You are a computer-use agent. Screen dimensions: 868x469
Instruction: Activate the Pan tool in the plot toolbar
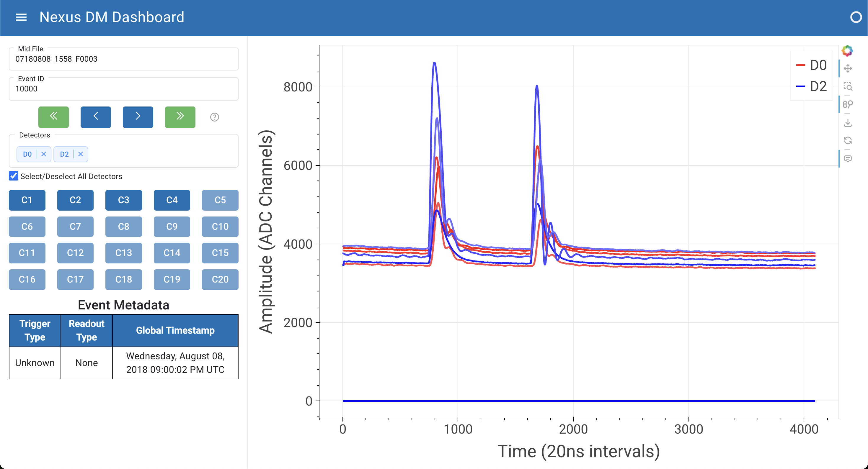[849, 68]
